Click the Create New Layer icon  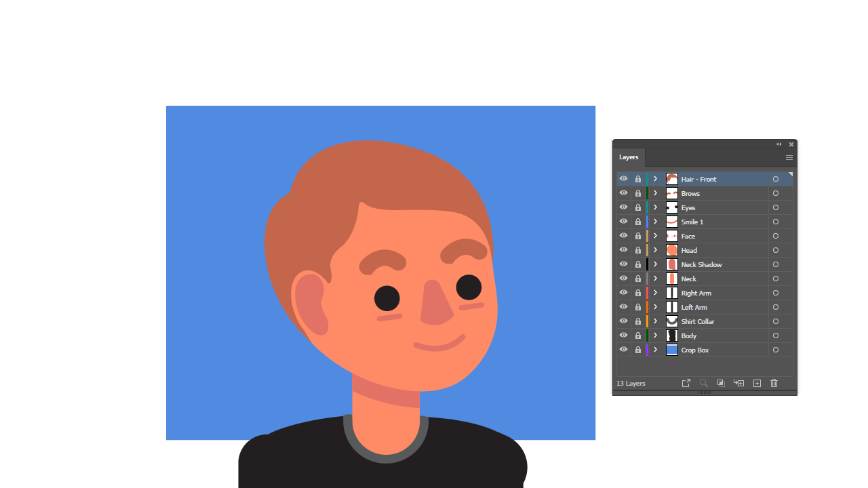[757, 383]
